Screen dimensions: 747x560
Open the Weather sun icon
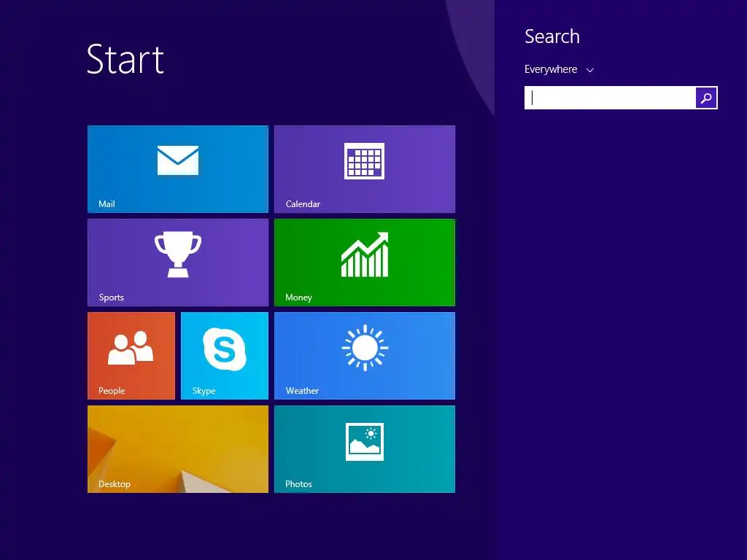pos(365,348)
